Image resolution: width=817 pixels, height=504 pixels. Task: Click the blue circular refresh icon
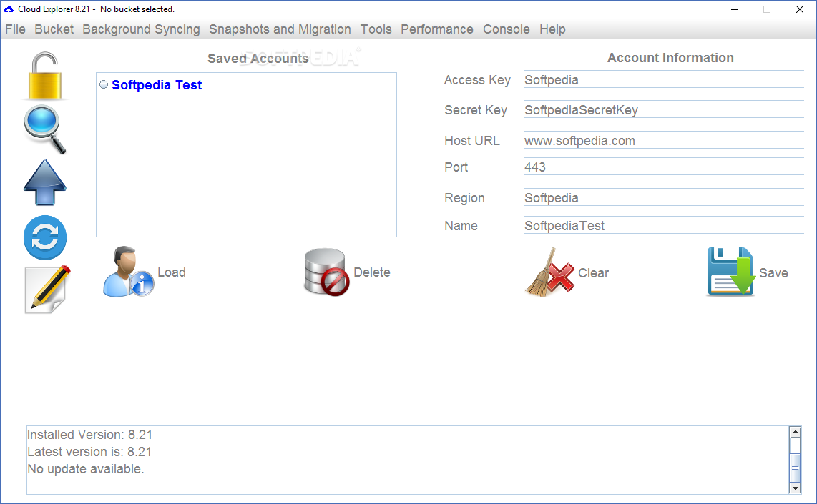tap(45, 237)
